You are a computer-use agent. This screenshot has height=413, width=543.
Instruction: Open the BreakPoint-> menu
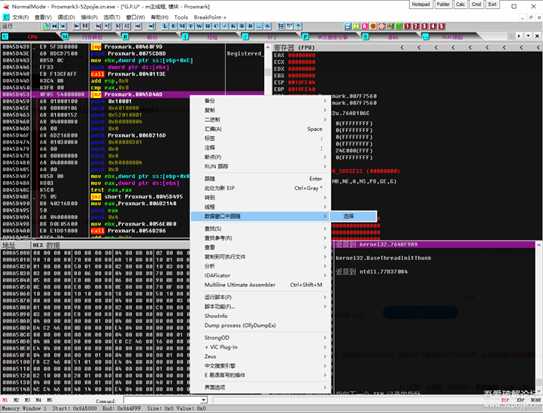pyautogui.click(x=210, y=17)
